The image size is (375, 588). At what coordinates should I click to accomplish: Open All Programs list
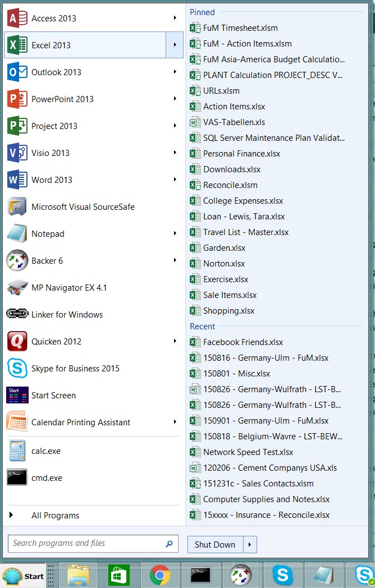(x=55, y=515)
